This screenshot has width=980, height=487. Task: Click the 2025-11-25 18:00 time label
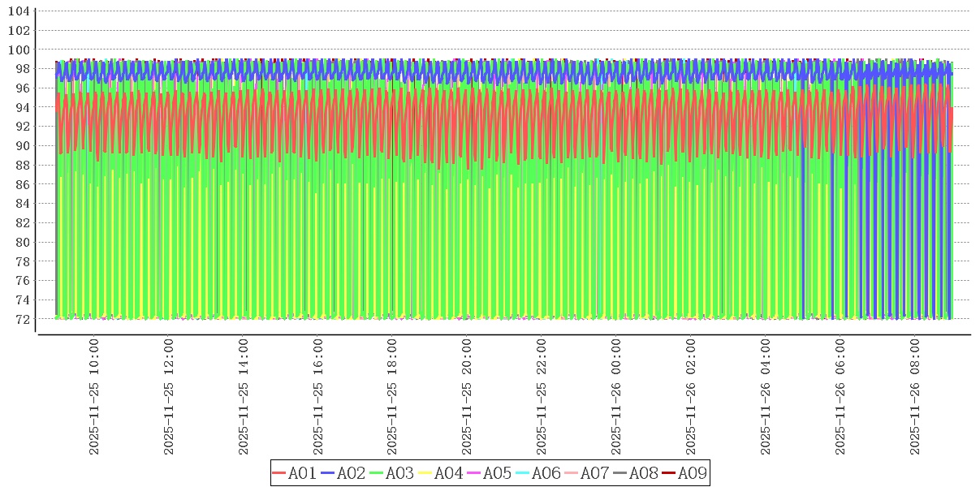point(392,398)
